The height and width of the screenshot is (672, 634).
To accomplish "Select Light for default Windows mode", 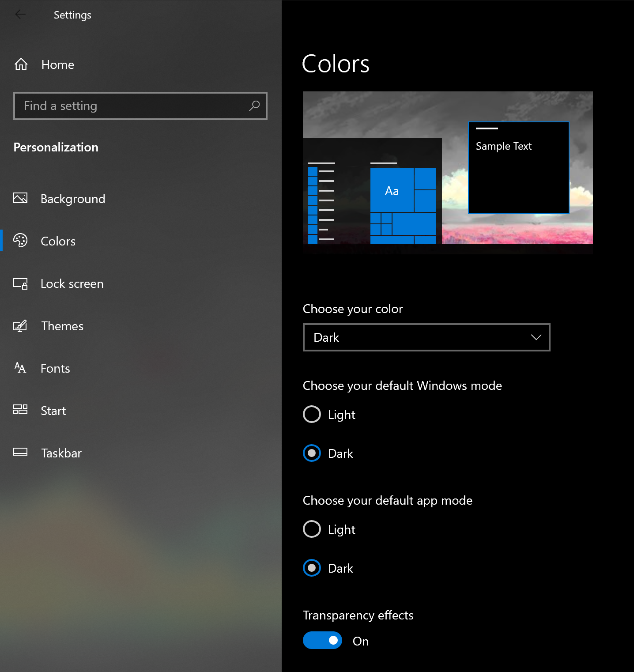I will 312,414.
